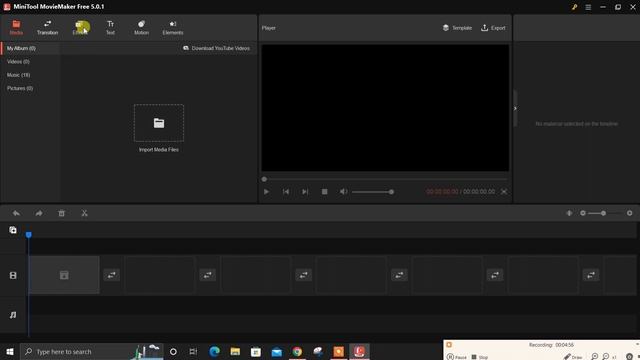Screen dimensions: 640x360
Task: Open the Motion tab
Action: [x=141, y=27]
